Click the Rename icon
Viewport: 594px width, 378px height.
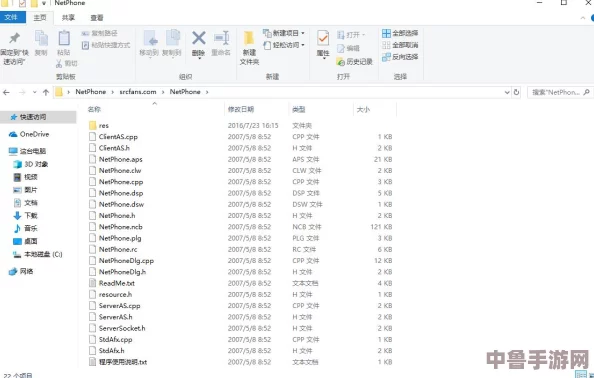click(x=221, y=38)
